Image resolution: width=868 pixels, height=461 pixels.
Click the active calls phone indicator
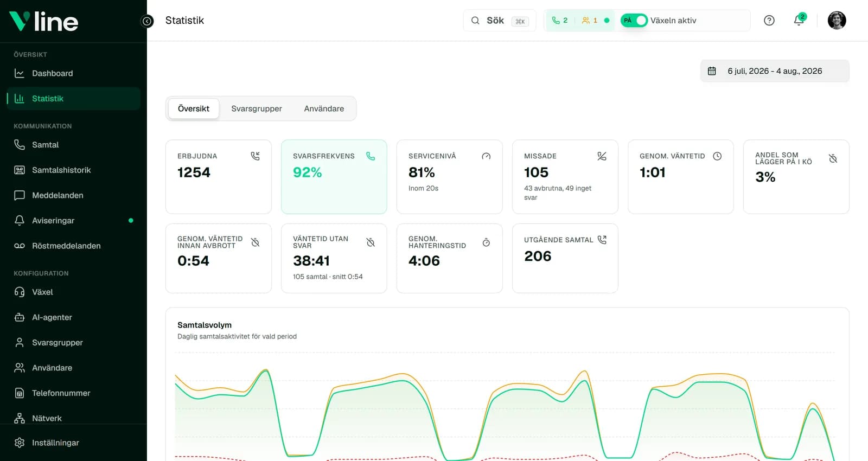pyautogui.click(x=560, y=21)
